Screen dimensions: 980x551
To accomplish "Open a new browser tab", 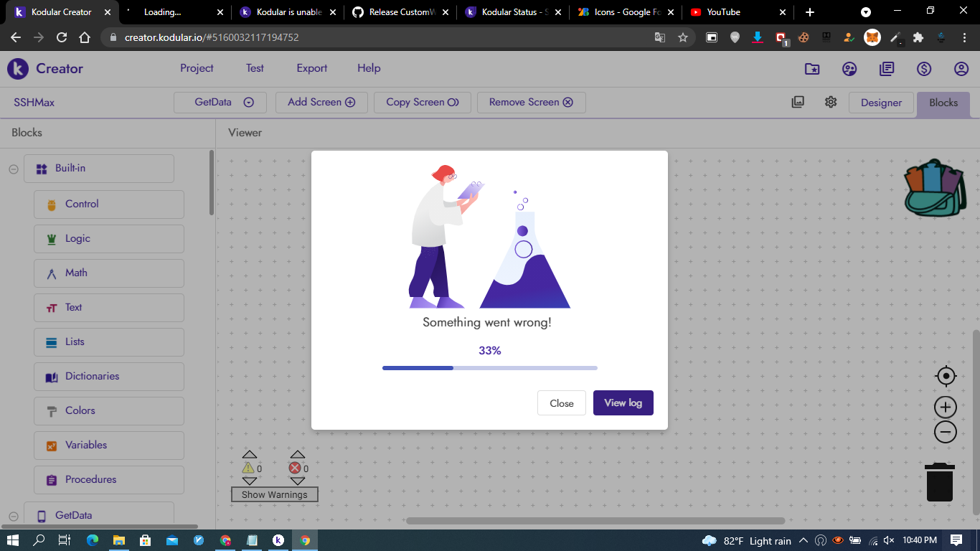I will coord(810,12).
